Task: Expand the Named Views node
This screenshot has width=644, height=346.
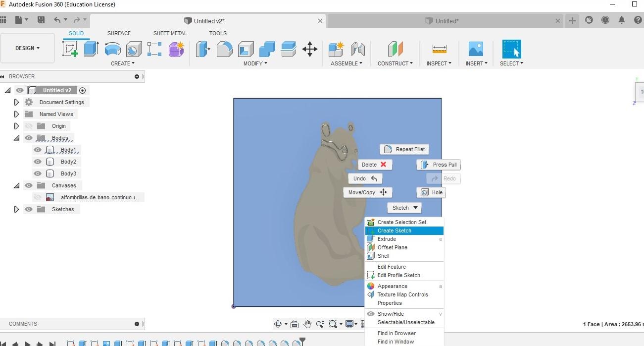Action: 16,114
